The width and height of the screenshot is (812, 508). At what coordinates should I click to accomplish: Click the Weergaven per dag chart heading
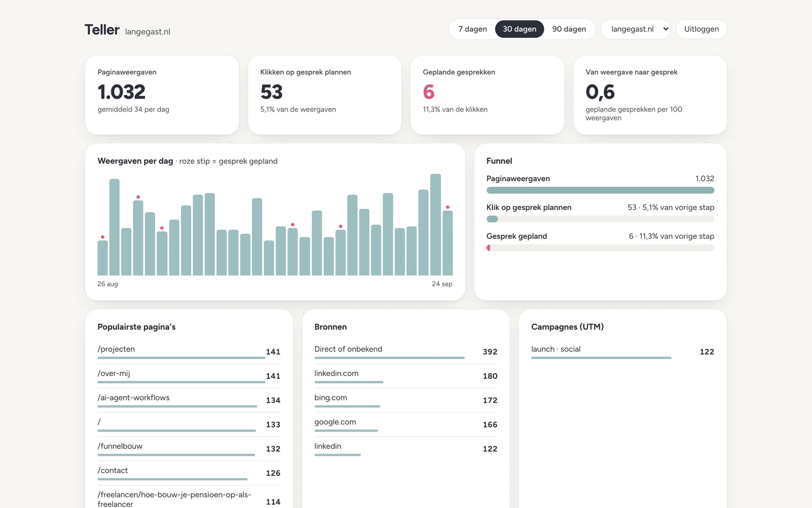tap(135, 161)
